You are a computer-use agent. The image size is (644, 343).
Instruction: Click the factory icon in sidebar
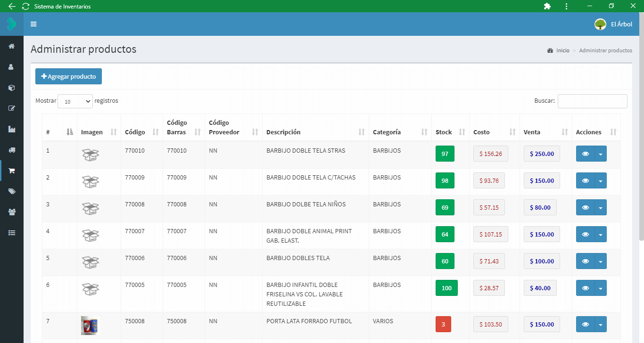click(11, 129)
